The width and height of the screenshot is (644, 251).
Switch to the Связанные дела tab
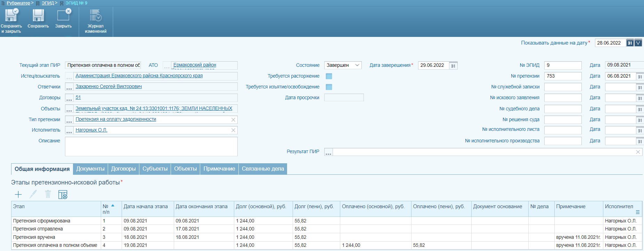click(263, 169)
